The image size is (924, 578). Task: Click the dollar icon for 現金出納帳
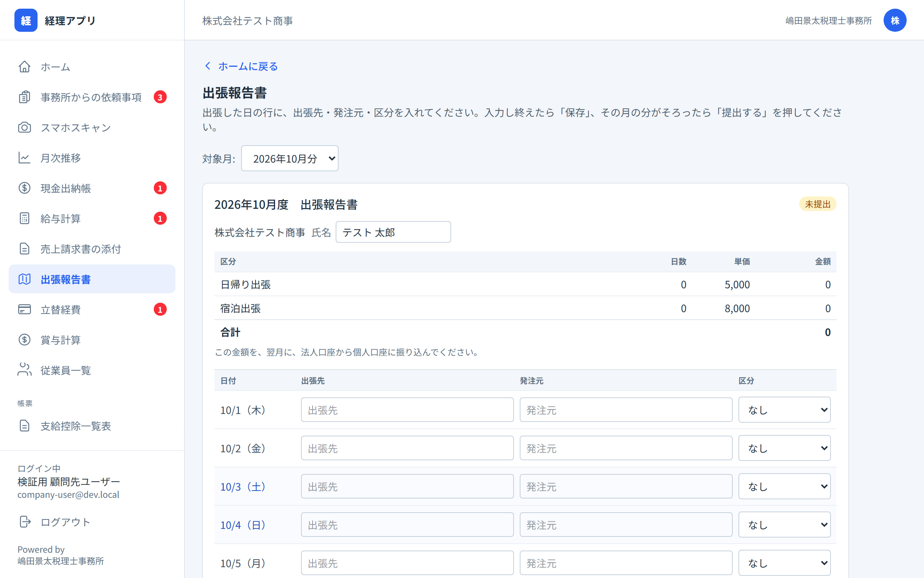25,188
